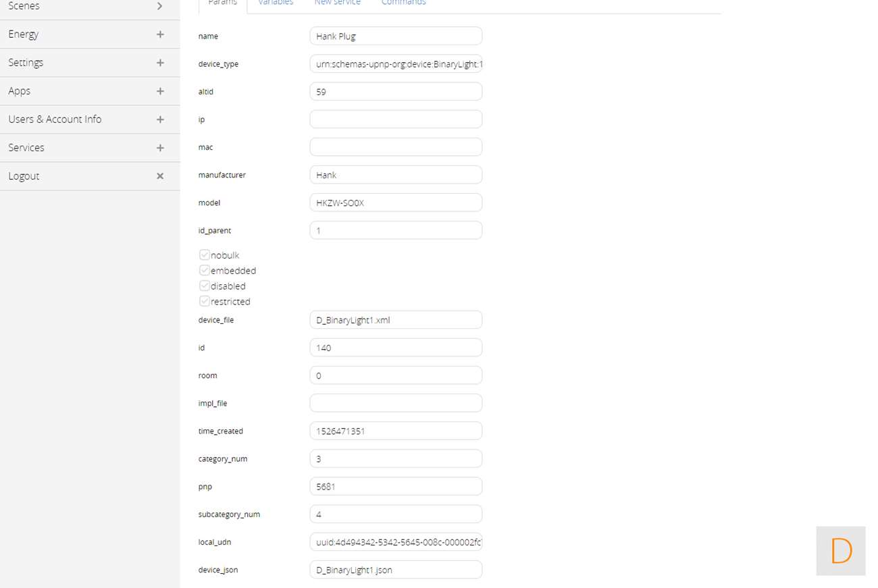
Task: Toggle the restricted checkbox
Action: point(204,302)
